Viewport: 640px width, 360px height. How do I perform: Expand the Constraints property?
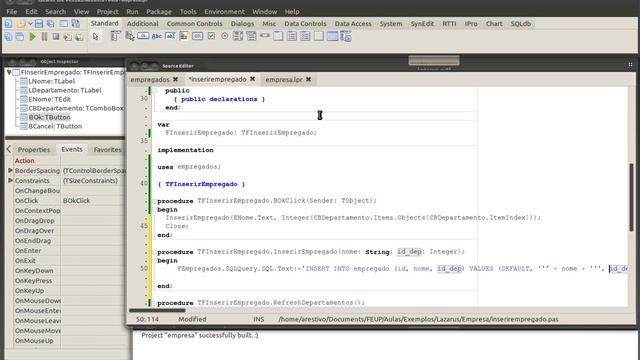[10, 180]
